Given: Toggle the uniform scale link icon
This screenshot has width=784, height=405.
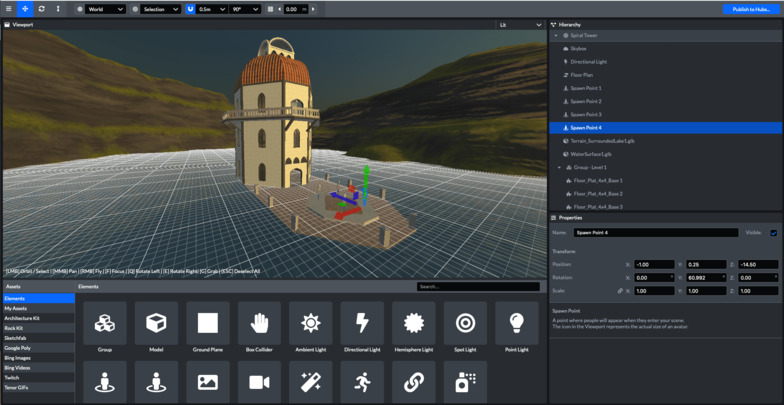Looking at the screenshot, I should 620,290.
